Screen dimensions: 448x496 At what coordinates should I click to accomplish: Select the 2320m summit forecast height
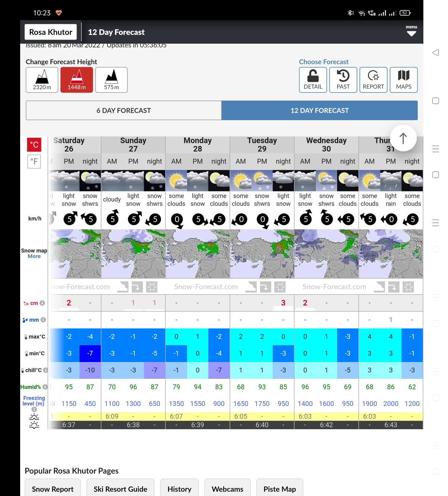click(42, 80)
